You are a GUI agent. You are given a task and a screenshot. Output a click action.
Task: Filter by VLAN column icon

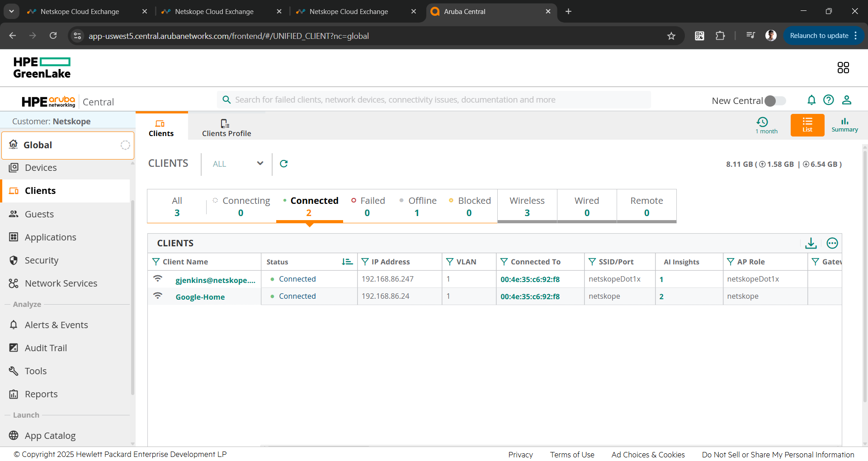click(450, 262)
